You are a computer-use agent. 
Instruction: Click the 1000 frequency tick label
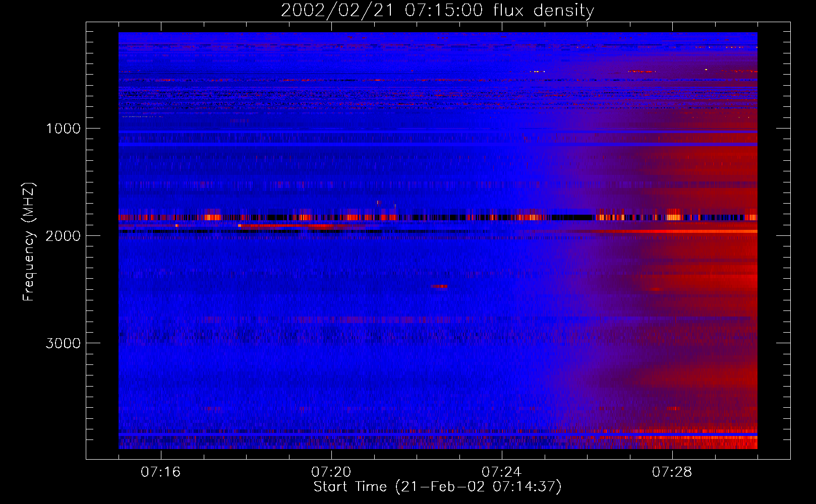click(64, 129)
